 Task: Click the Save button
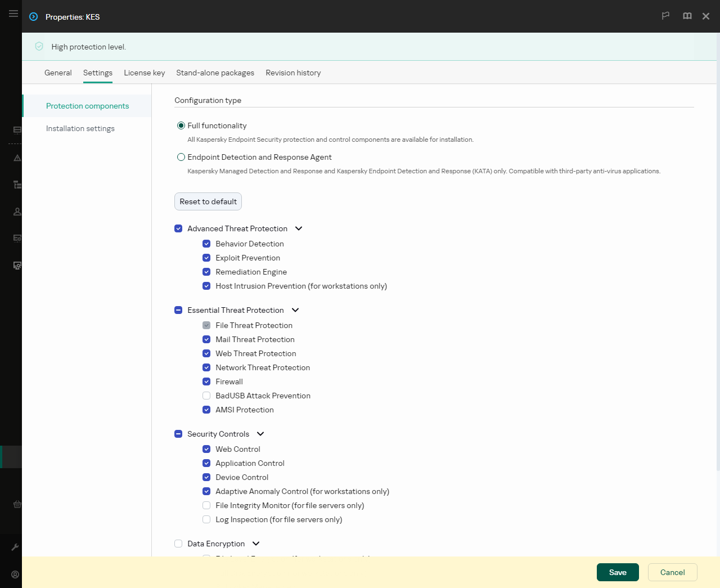point(618,572)
